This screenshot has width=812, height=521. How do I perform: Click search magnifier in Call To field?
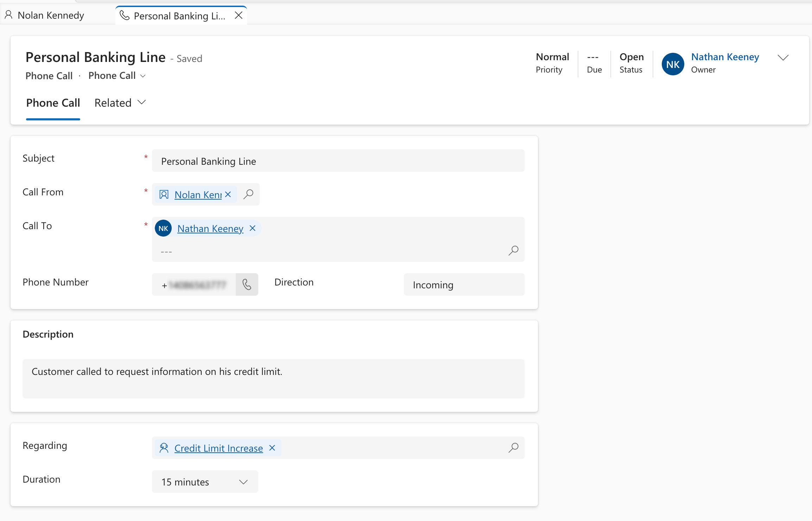[513, 250]
